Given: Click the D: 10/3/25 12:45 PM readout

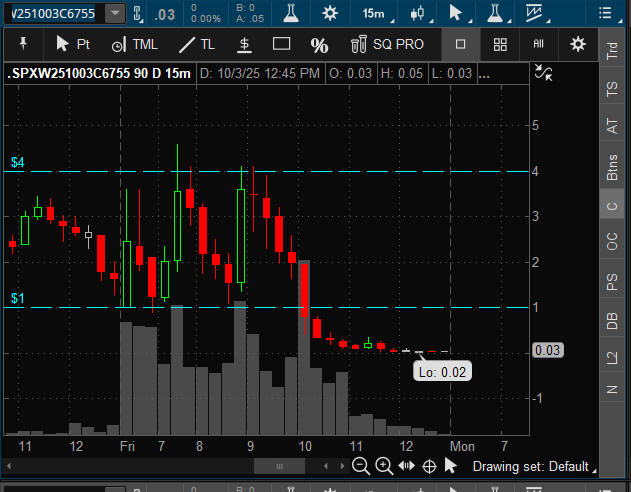Looking at the screenshot, I should click(260, 73).
